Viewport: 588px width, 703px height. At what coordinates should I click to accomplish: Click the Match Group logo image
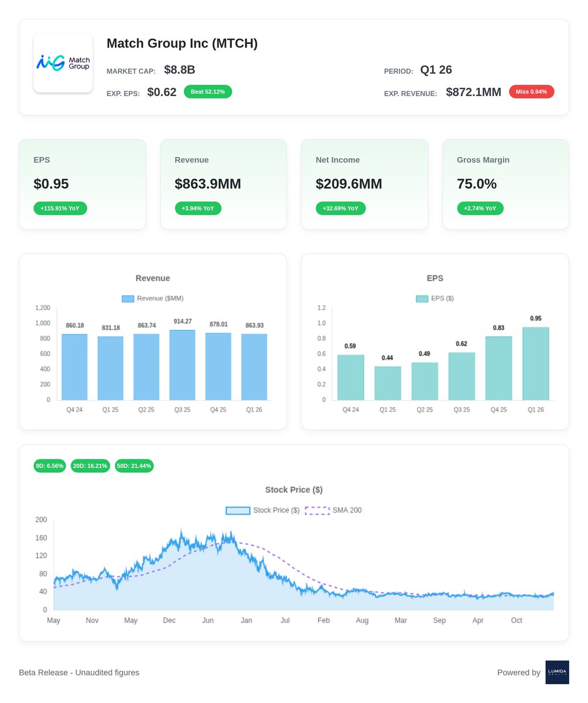63,63
